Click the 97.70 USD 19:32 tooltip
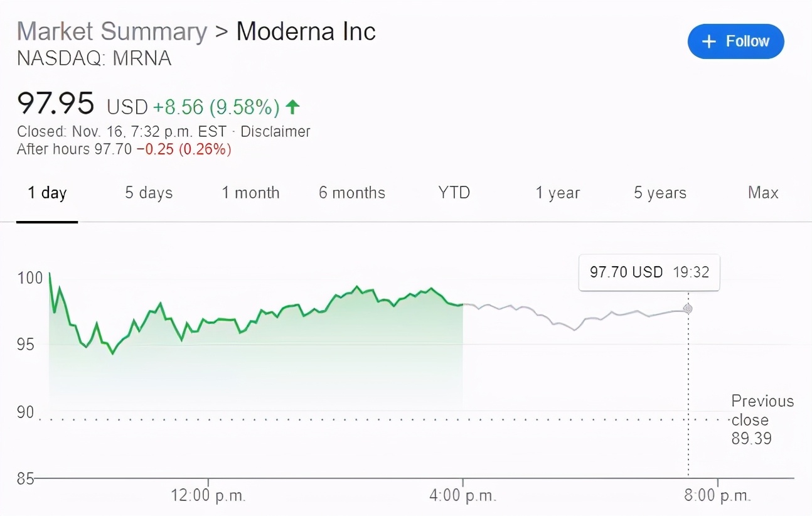 click(x=649, y=272)
